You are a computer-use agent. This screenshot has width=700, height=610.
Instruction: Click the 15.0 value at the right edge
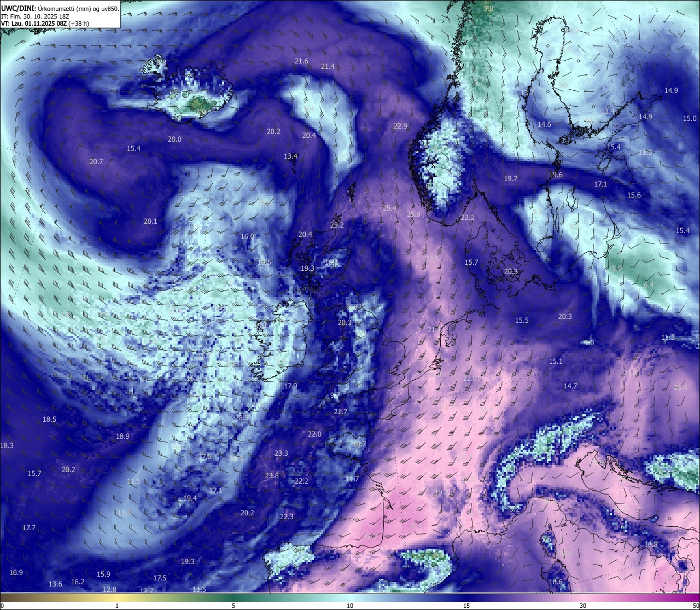(x=690, y=119)
